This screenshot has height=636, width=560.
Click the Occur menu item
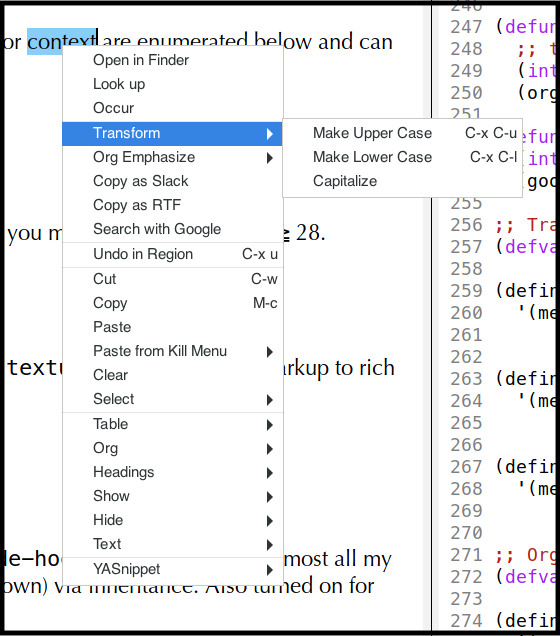(172, 108)
